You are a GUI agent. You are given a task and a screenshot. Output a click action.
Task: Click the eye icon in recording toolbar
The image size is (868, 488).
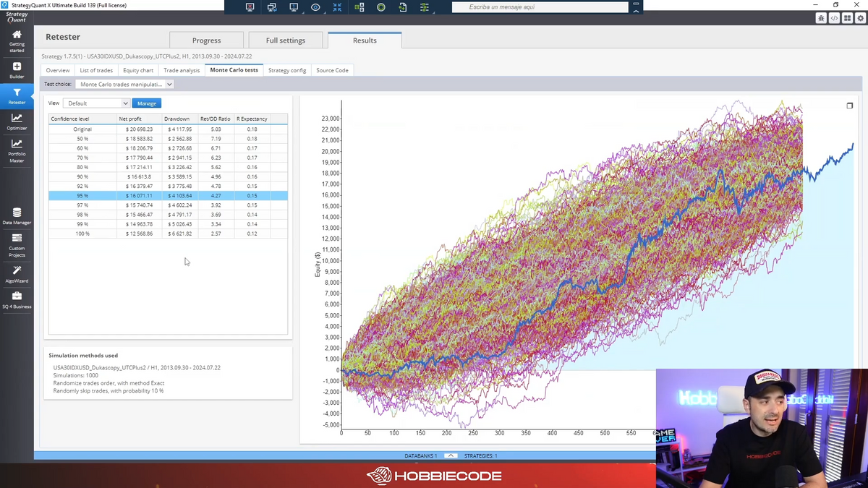pyautogui.click(x=315, y=7)
